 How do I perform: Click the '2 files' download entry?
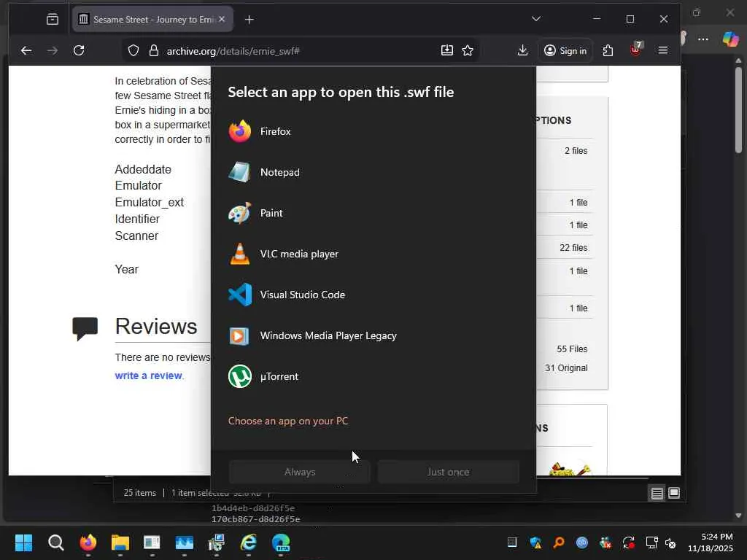tap(576, 150)
